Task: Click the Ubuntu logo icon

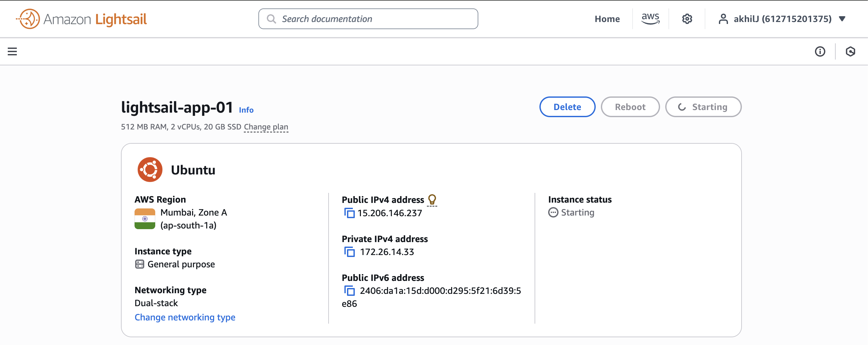Action: pos(150,170)
